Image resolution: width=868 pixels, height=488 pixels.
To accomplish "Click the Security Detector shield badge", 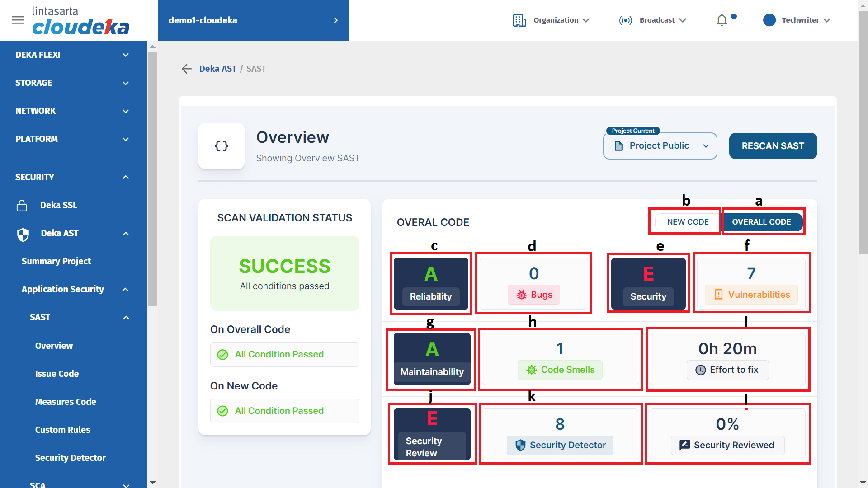I will tap(520, 445).
